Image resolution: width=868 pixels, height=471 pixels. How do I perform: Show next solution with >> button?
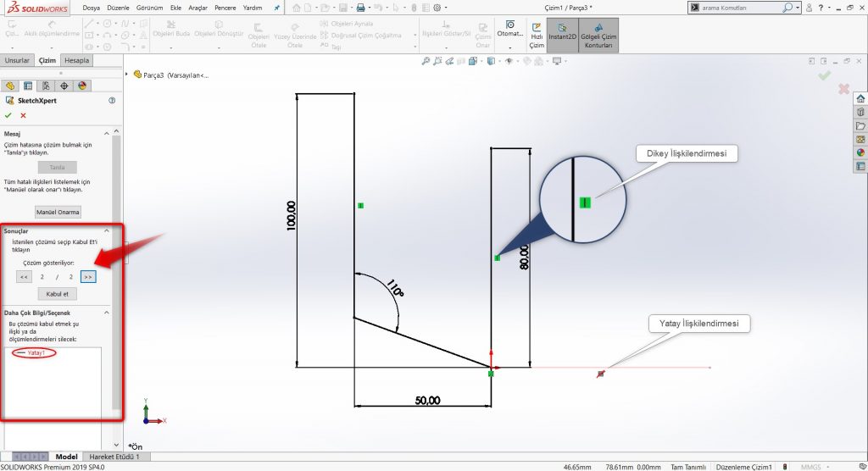[88, 276]
